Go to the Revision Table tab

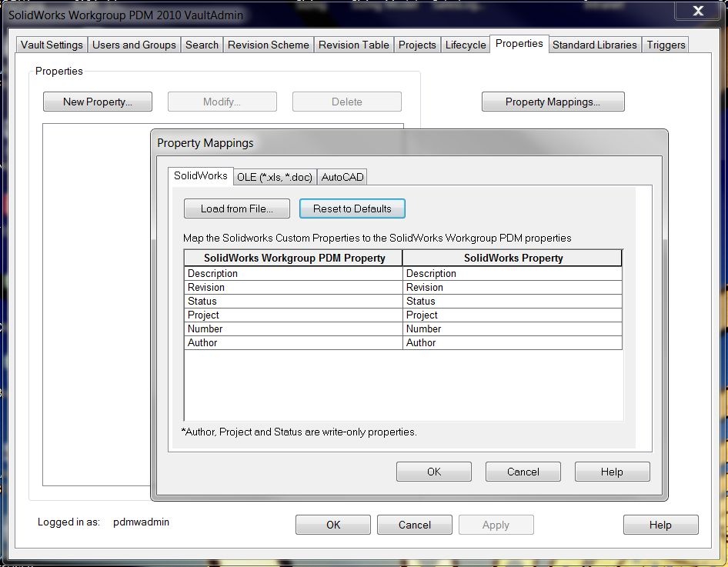(x=354, y=45)
